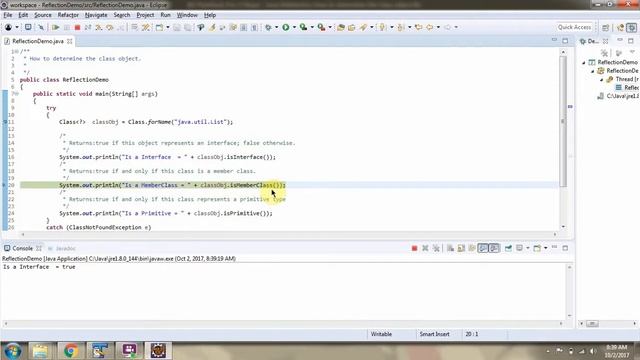Toggle Show Console When Standard Error Changes

click(494, 248)
